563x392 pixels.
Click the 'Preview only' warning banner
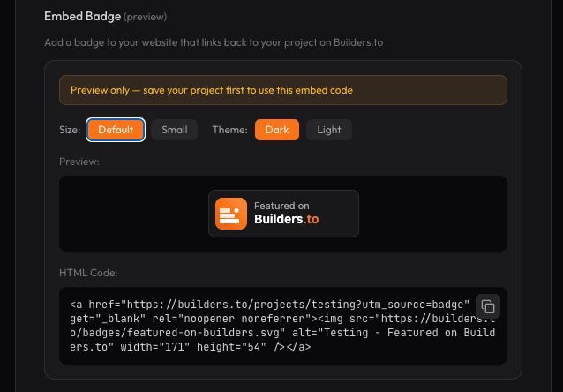pyautogui.click(x=282, y=90)
